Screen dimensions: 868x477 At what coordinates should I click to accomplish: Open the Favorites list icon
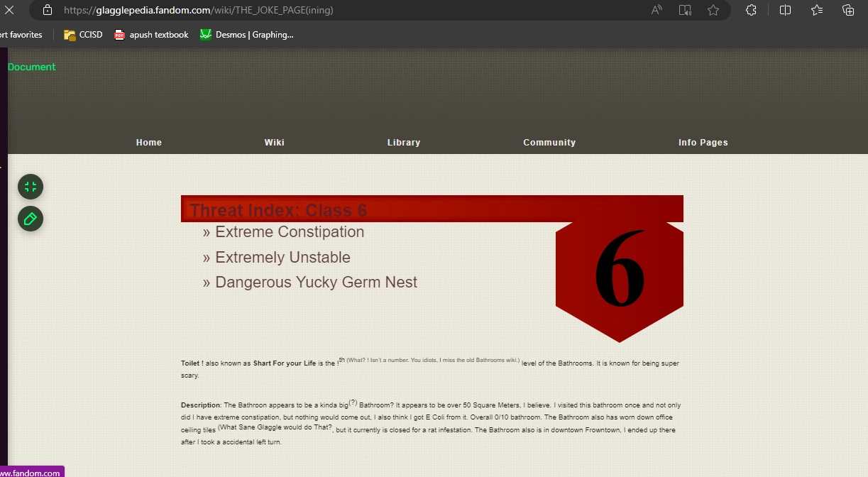[x=816, y=10]
